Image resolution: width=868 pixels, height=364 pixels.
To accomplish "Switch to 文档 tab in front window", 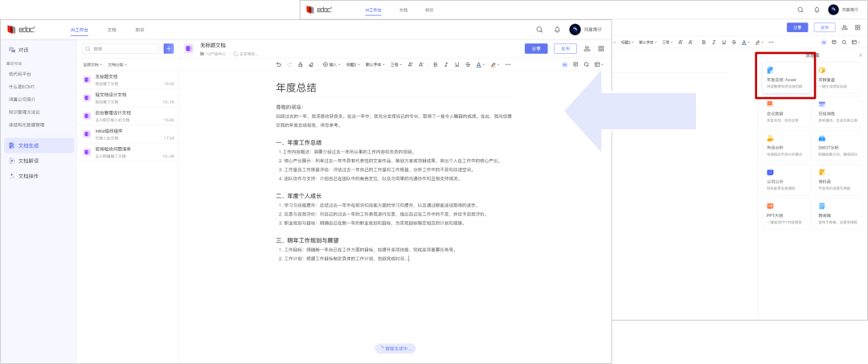I will pos(112,30).
